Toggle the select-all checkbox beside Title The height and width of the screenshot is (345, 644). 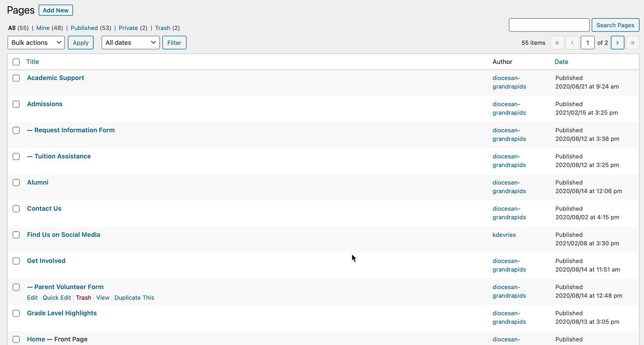click(16, 62)
